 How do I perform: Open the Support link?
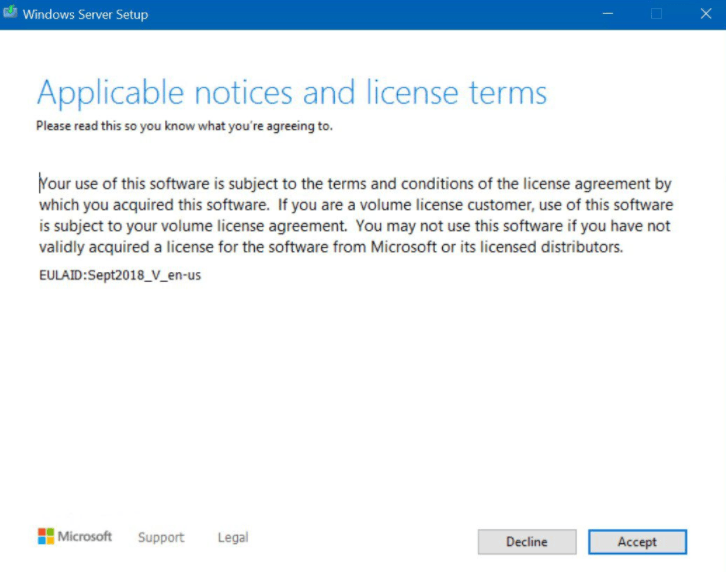point(161,537)
